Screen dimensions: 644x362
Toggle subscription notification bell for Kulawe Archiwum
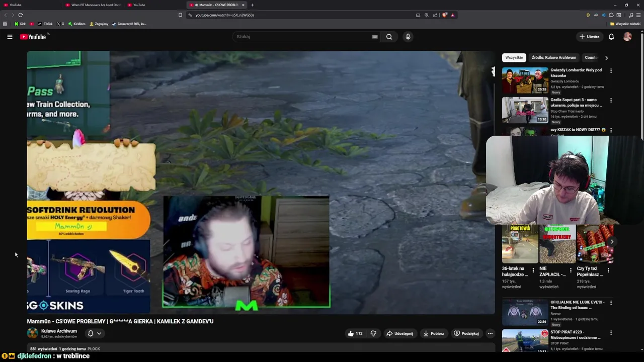click(x=91, y=333)
